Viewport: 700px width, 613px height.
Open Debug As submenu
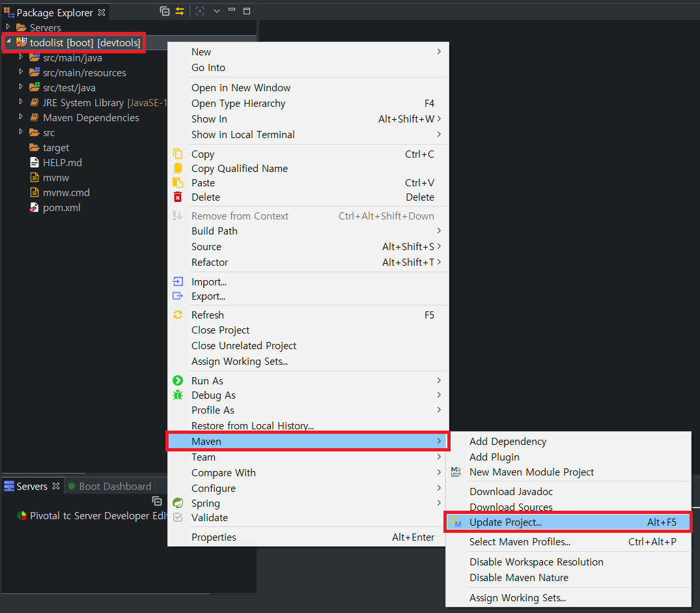pos(308,395)
